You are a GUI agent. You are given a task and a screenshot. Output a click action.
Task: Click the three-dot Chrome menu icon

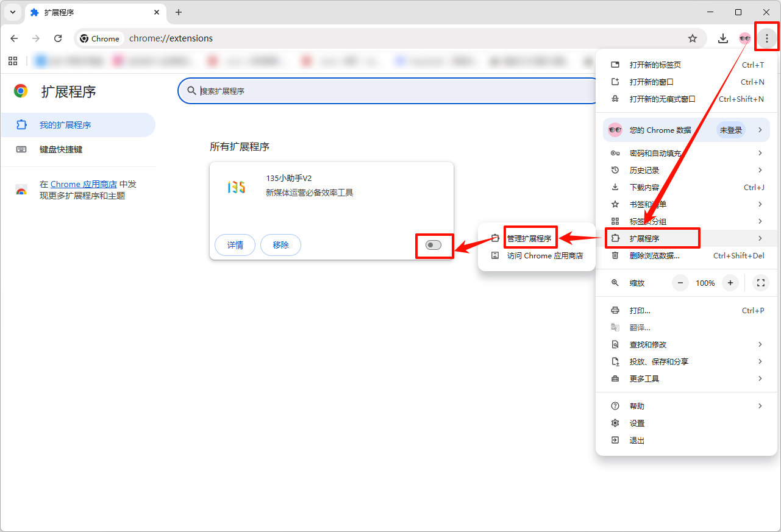[x=766, y=38]
